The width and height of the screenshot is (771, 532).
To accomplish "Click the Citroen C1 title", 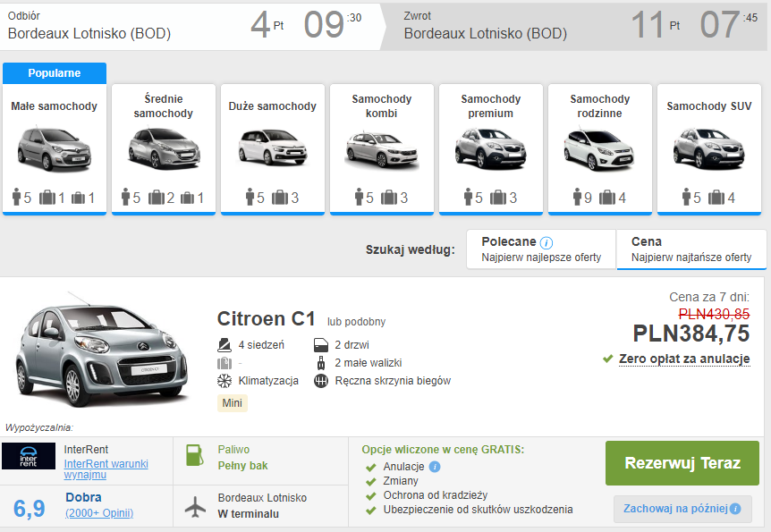I will (x=266, y=318).
